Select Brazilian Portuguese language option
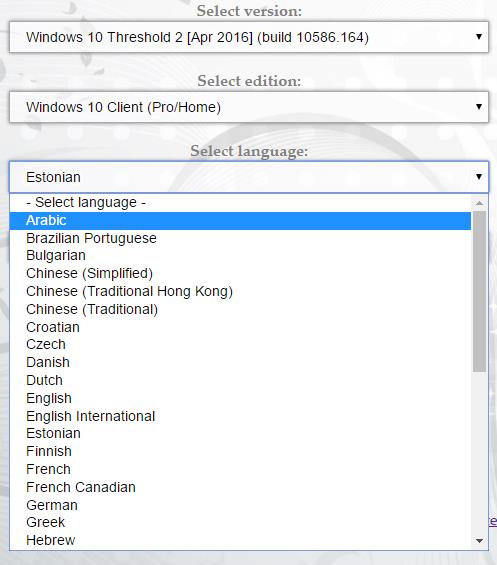 pyautogui.click(x=240, y=238)
